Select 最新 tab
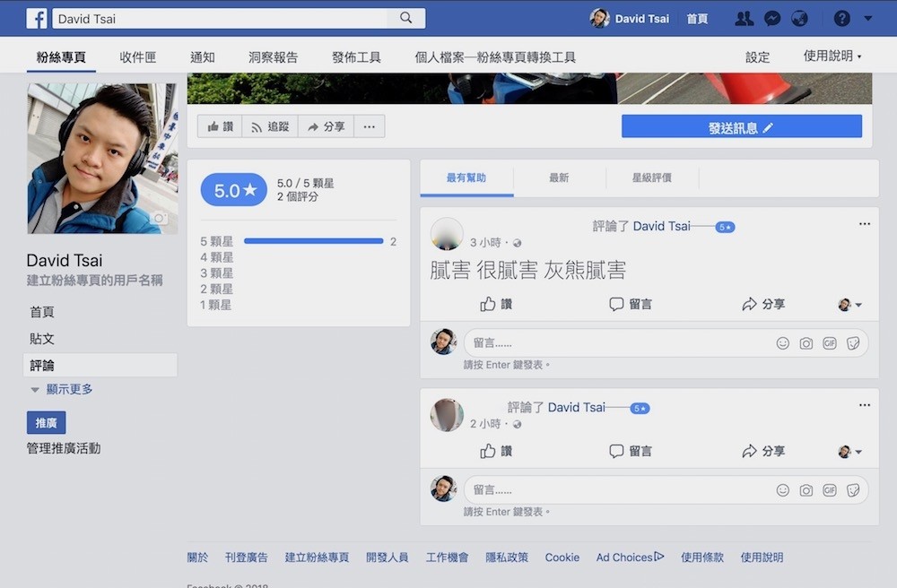Viewport: 897px width, 588px height. 559,177
